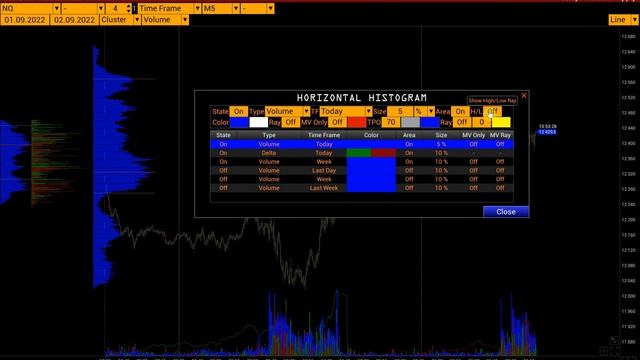
Task: Click State Off in Last Day row
Action: 223,171
